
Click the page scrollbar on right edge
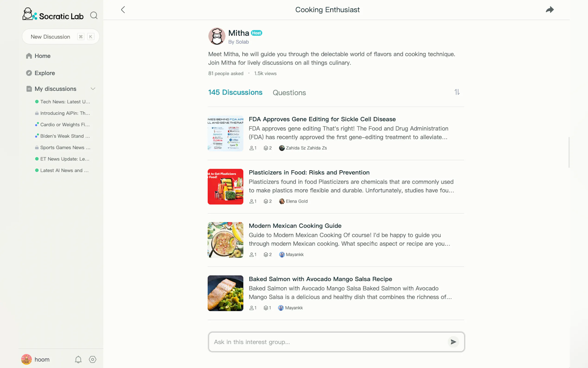tap(569, 152)
